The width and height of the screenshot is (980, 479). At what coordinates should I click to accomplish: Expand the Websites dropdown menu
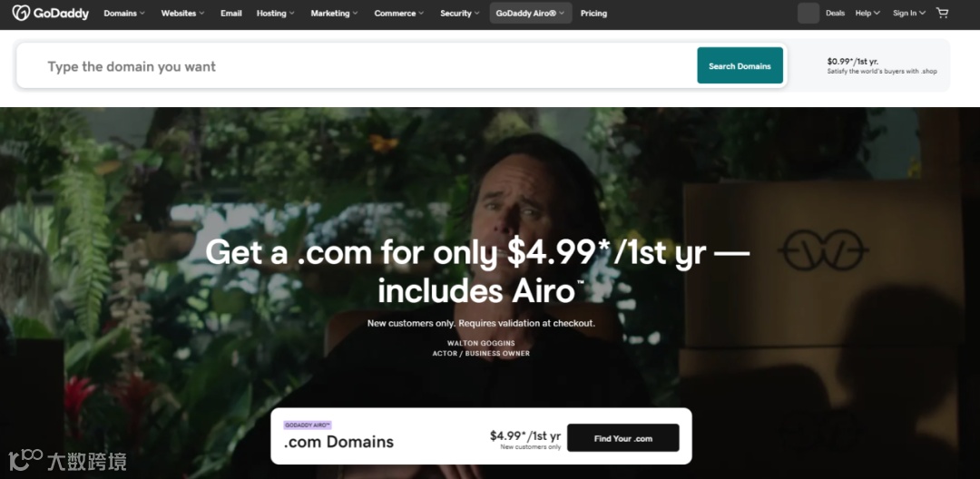[182, 13]
